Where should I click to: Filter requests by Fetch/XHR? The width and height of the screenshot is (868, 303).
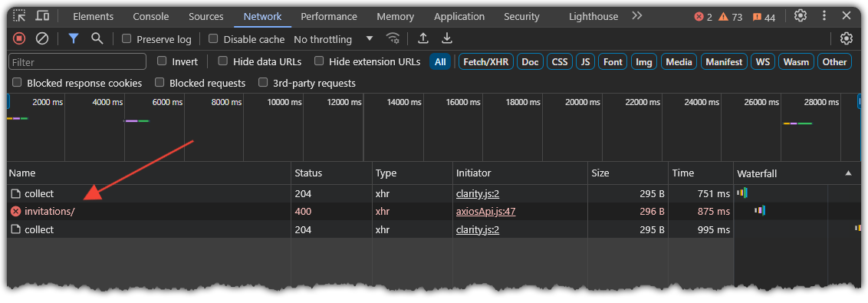[x=487, y=61]
